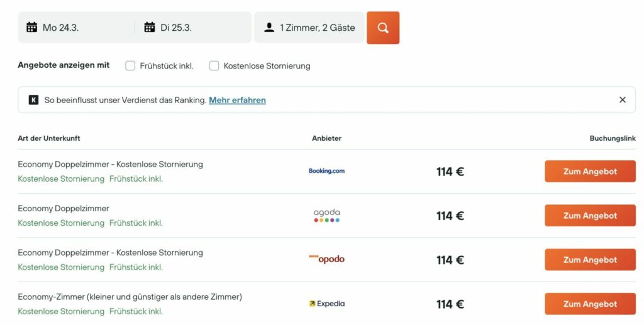Select the opodo provider logo

(326, 259)
